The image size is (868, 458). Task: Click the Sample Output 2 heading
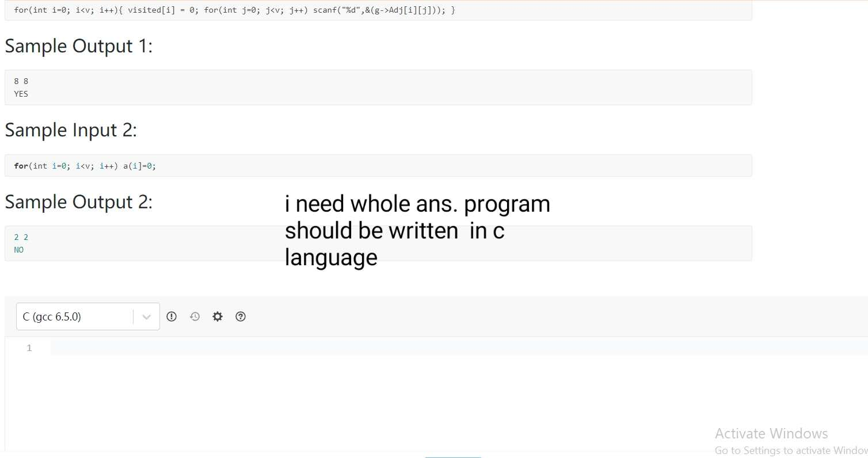[x=79, y=202]
